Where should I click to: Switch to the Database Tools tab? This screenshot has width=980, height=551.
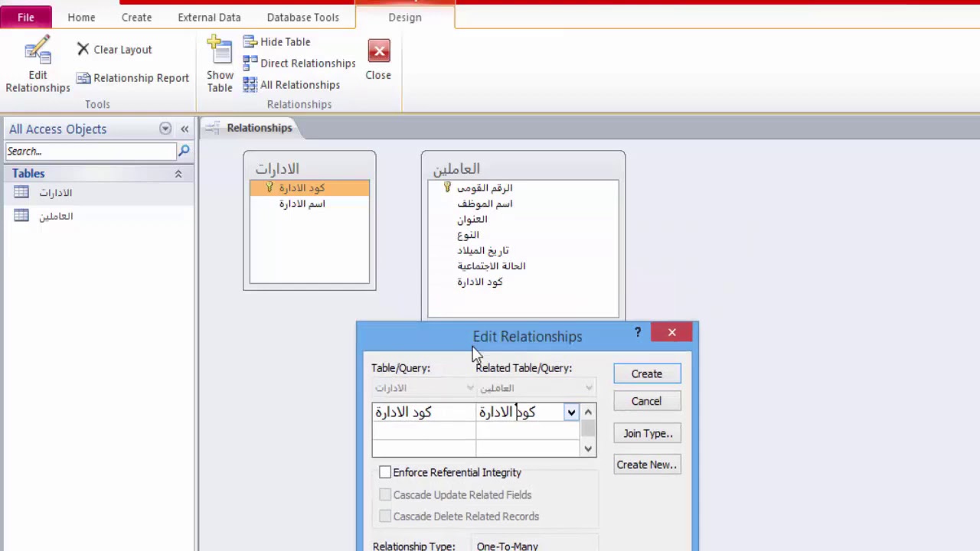pos(303,17)
